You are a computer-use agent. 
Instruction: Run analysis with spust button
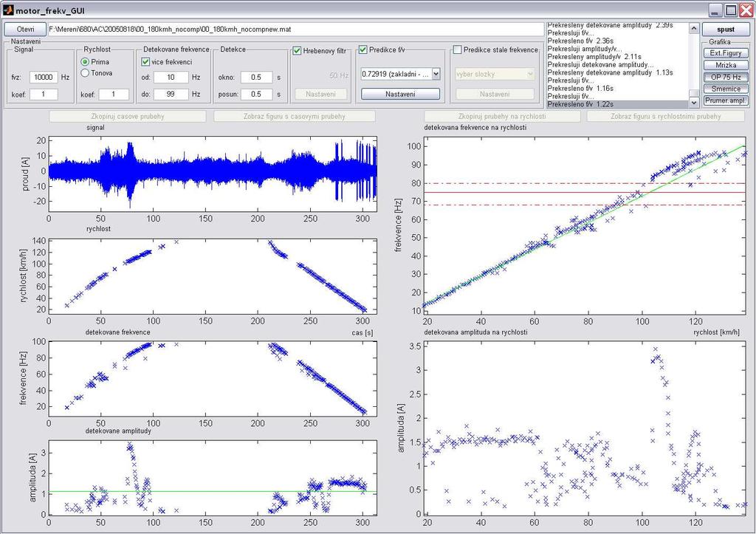coord(726,30)
